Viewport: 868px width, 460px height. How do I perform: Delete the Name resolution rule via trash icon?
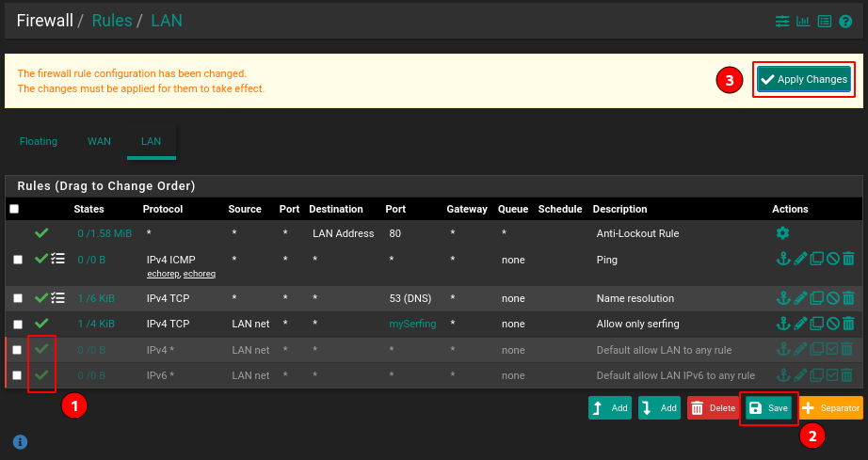[848, 298]
